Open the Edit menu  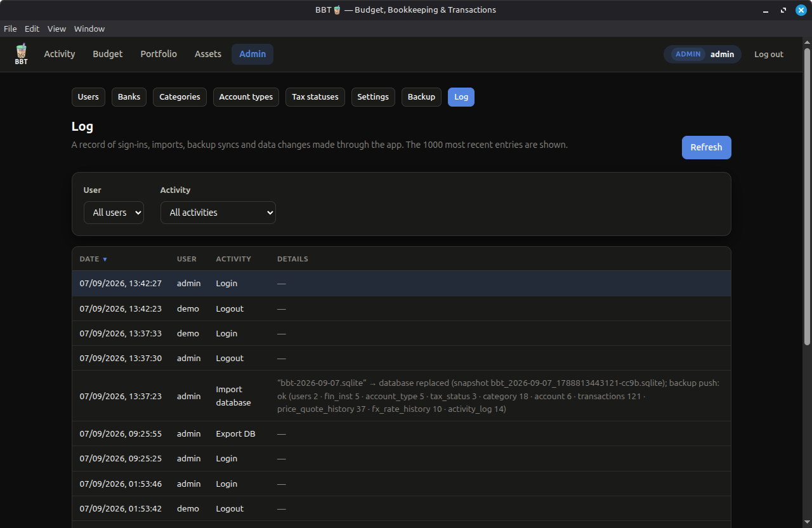[32, 29]
